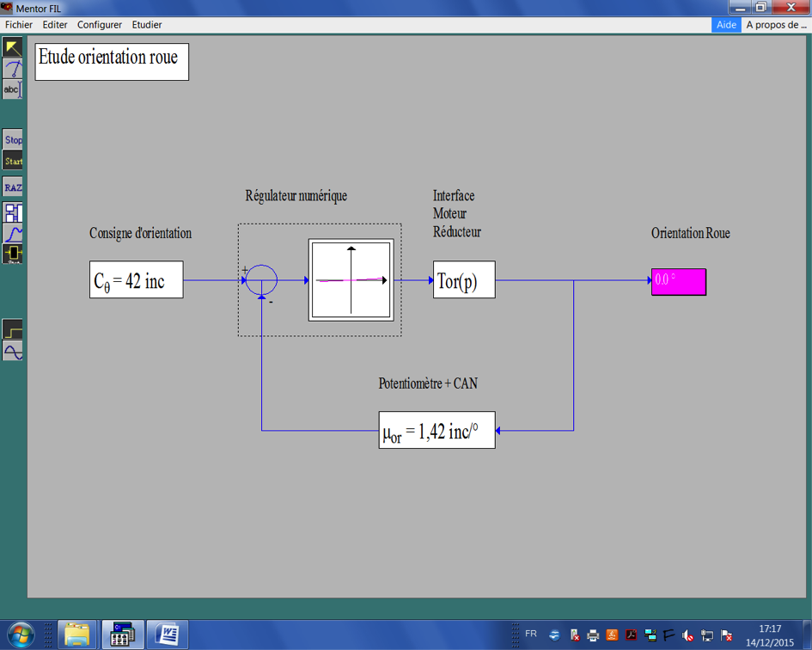Click the Consigne d'orientation label
Screen dimensions: 812x650
140,233
